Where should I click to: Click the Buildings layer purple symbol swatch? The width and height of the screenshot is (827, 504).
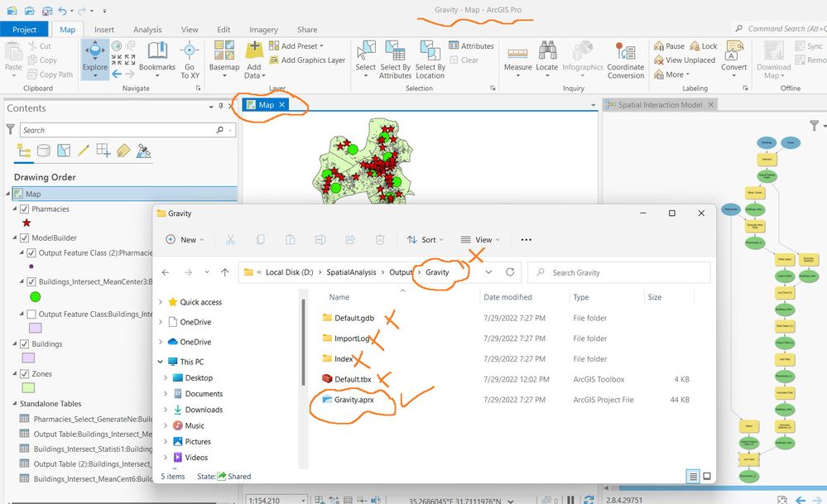(28, 358)
